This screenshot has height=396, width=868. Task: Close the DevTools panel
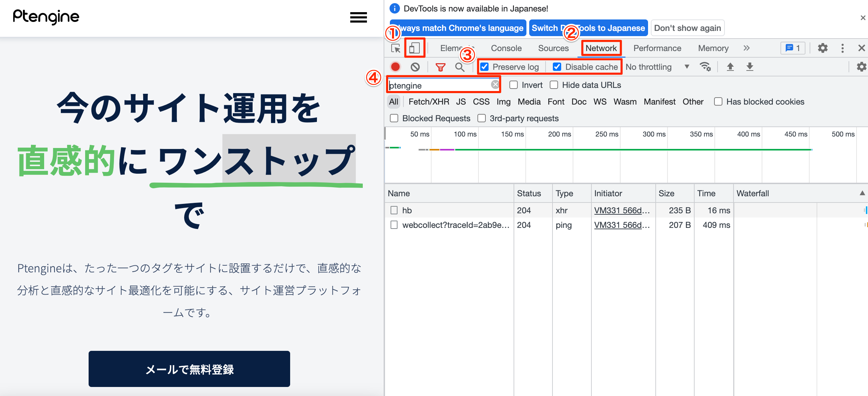[x=861, y=48]
